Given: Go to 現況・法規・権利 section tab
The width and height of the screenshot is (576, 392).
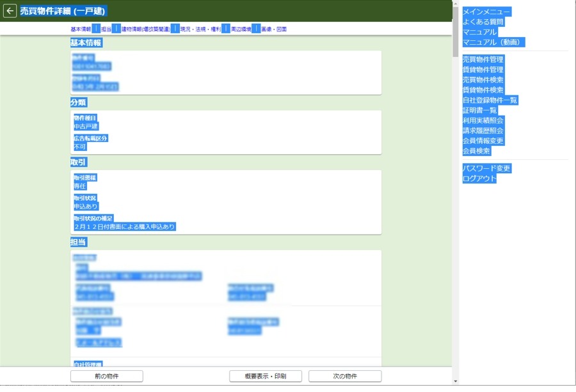Looking at the screenshot, I should 200,29.
